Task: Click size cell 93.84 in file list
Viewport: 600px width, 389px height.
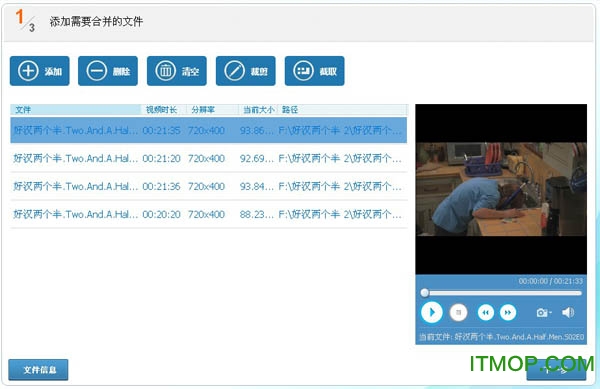Action: [x=256, y=186]
